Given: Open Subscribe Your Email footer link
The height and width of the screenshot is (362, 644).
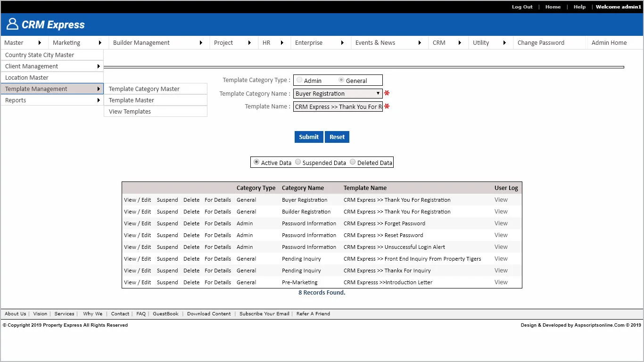Looking at the screenshot, I should tap(264, 313).
